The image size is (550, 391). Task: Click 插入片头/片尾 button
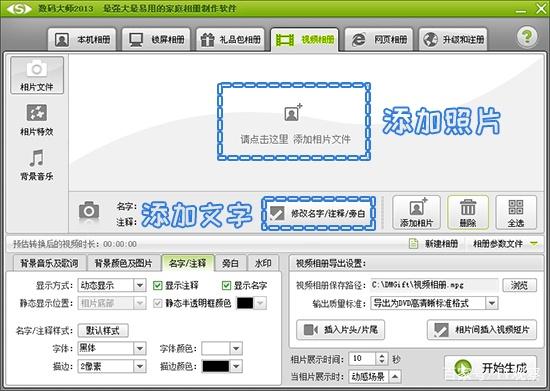coord(340,330)
